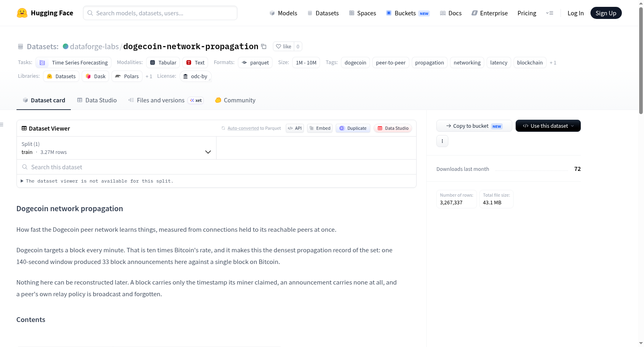Switch to the Data Studio tab

pos(97,100)
